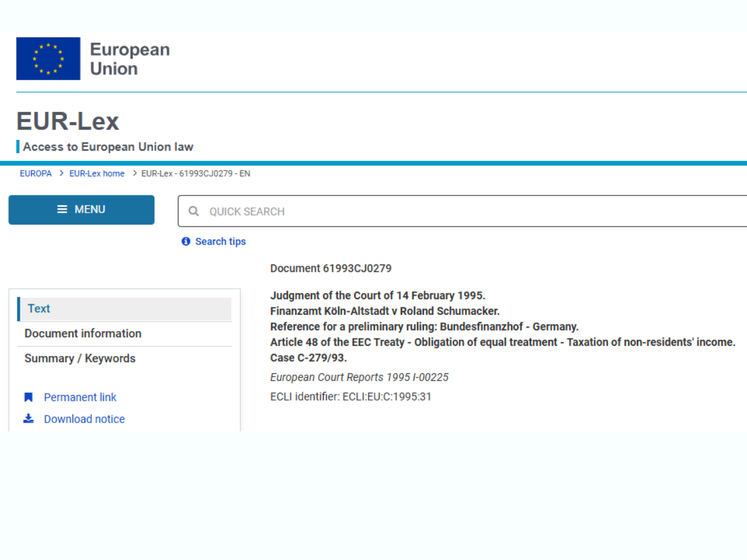Select the 61993CJ0279 - EN breadcrumb item

(195, 174)
